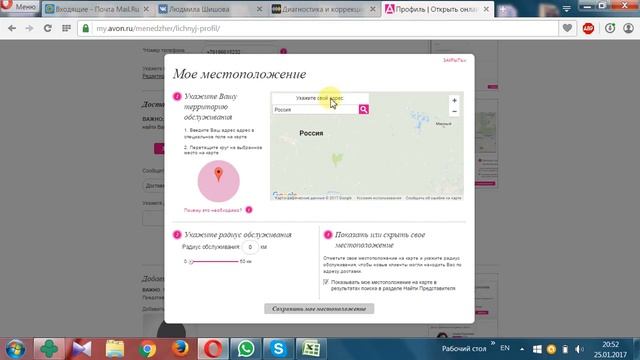Open the green clover taskbar app
This screenshot has width=640, height=360.
(x=49, y=349)
